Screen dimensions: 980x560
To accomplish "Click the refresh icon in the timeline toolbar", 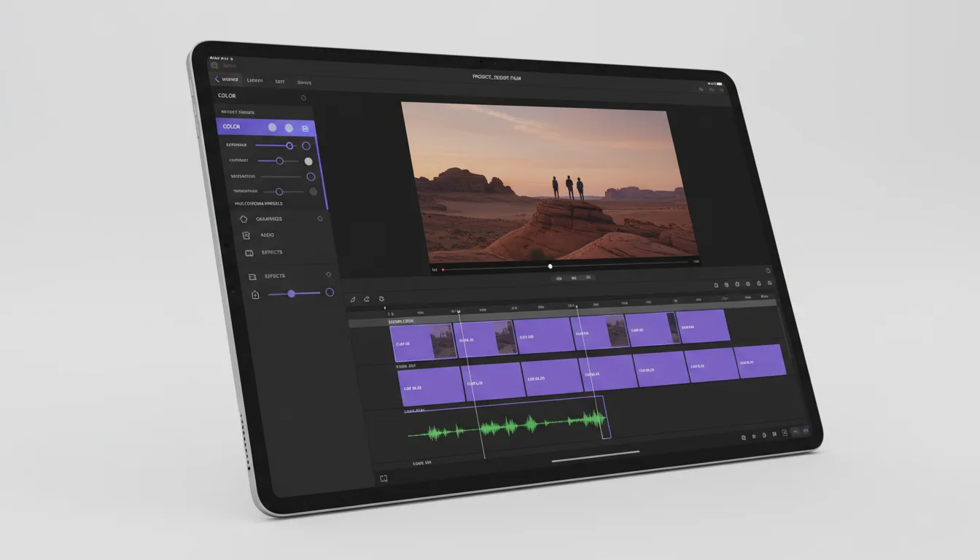I will click(x=382, y=300).
